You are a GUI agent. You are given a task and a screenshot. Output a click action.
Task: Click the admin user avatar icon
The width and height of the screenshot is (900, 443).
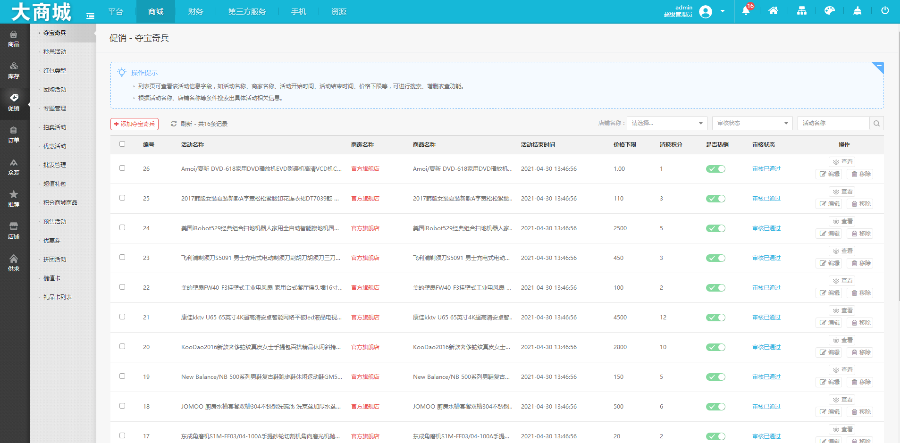point(706,11)
